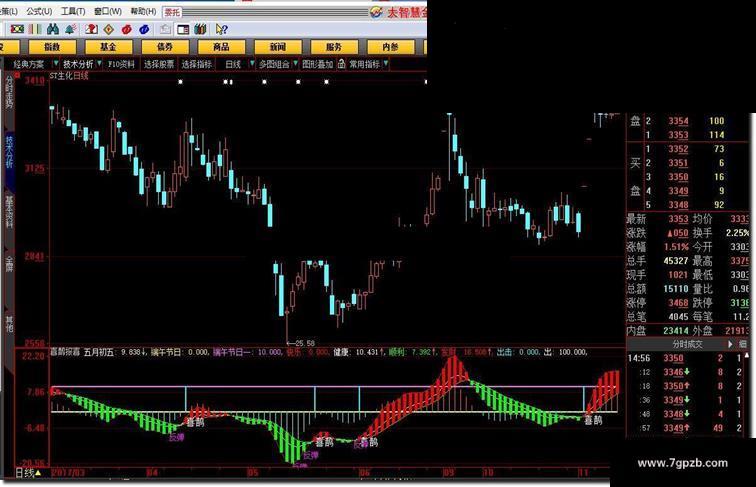Open the 公式(U) menu

tap(39, 11)
